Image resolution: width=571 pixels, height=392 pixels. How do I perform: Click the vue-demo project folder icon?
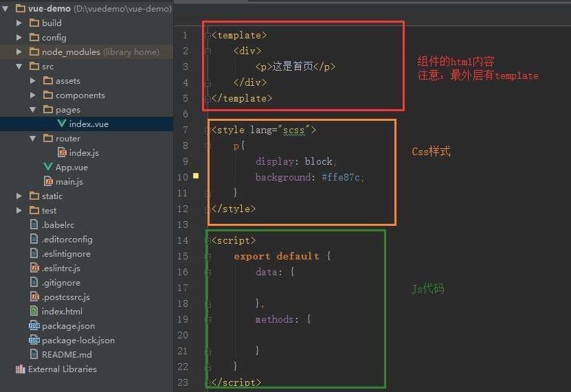tap(21, 8)
